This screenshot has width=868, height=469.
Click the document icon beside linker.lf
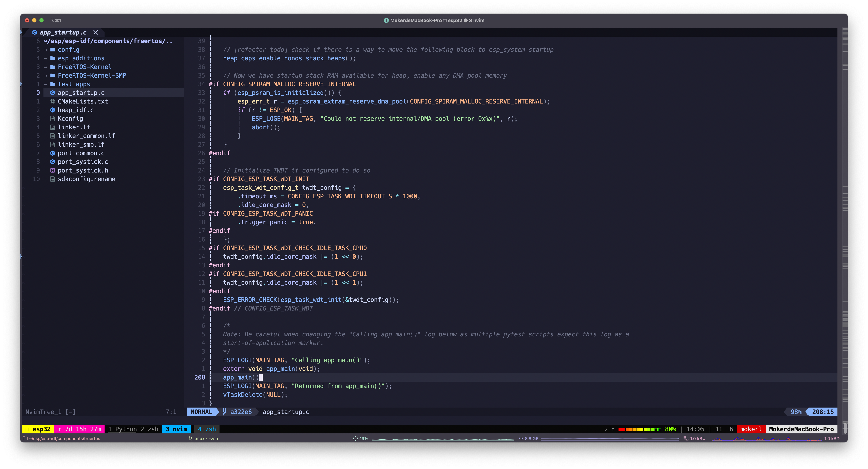tap(53, 127)
